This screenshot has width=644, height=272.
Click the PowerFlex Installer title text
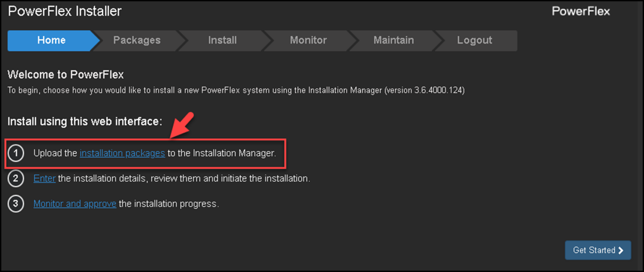(65, 11)
